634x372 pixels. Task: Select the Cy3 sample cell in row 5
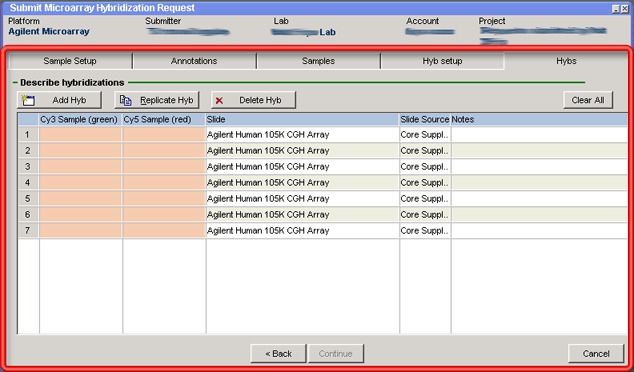tap(81, 199)
